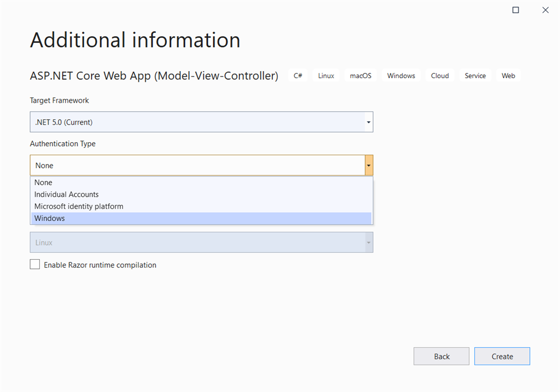
Task: Collapse the Authentication Type dropdown arrow
Action: (369, 165)
